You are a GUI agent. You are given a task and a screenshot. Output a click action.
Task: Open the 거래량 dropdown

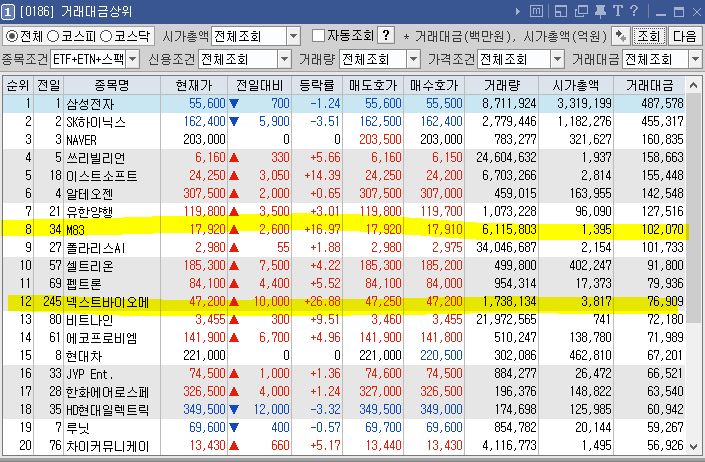pyautogui.click(x=413, y=59)
